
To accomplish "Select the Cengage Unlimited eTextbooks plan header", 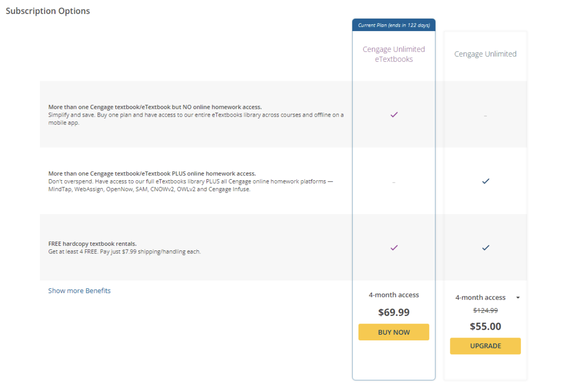I will [394, 54].
